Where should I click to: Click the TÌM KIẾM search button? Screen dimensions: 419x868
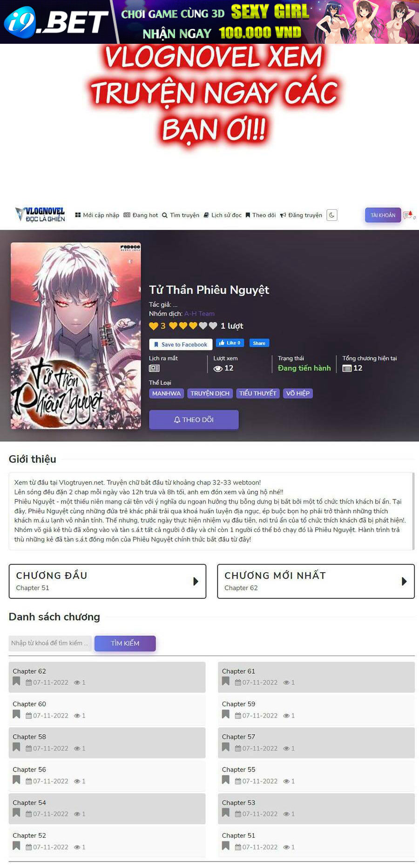click(125, 643)
